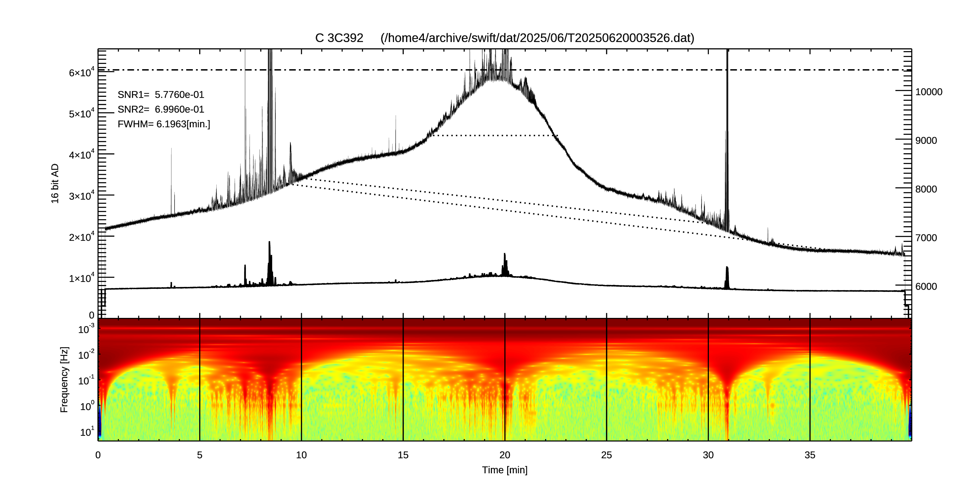Click the 10000 right axis tick label
Screen dimensions: 980x490
coord(929,92)
